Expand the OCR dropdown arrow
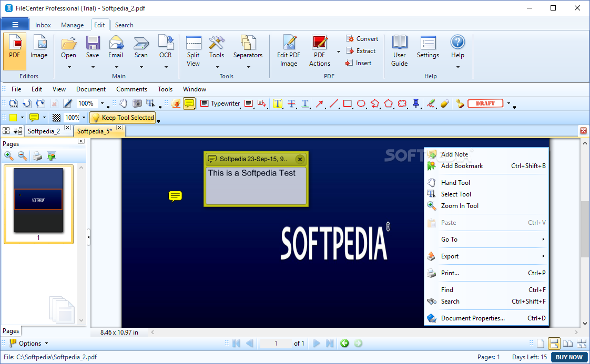The image size is (590, 364). coord(166,67)
